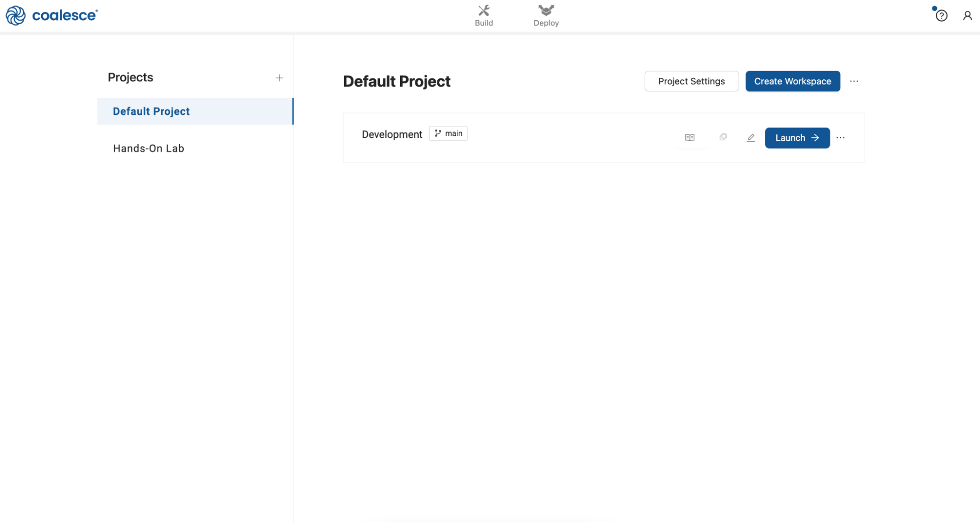Open the more options menu beside Create Workspace
This screenshot has width=980, height=522.
pyautogui.click(x=854, y=81)
